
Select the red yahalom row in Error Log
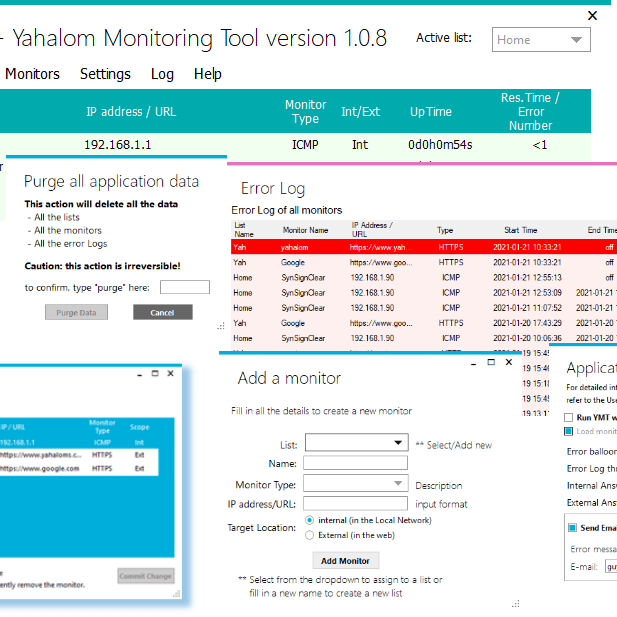(420, 246)
